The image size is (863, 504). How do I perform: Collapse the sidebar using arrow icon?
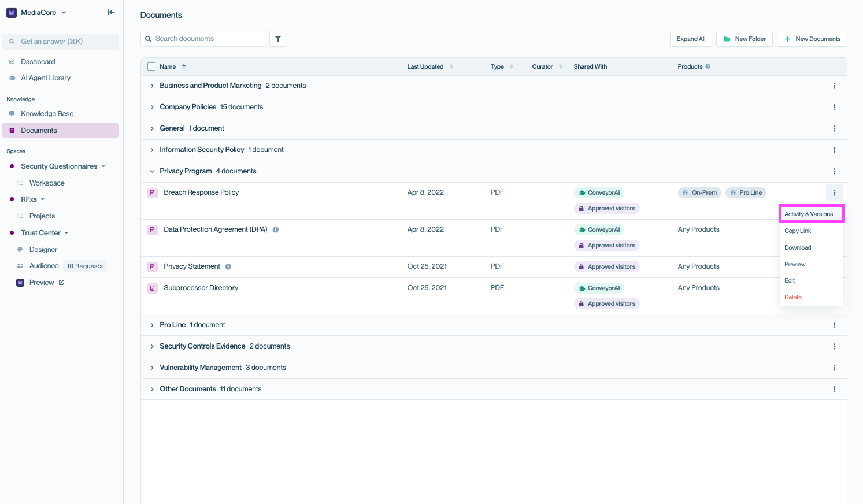tap(111, 12)
